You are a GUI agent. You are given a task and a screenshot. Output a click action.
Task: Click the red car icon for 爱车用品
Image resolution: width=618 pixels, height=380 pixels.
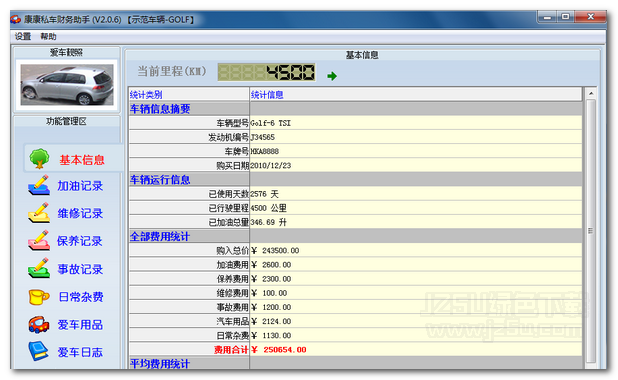click(39, 324)
